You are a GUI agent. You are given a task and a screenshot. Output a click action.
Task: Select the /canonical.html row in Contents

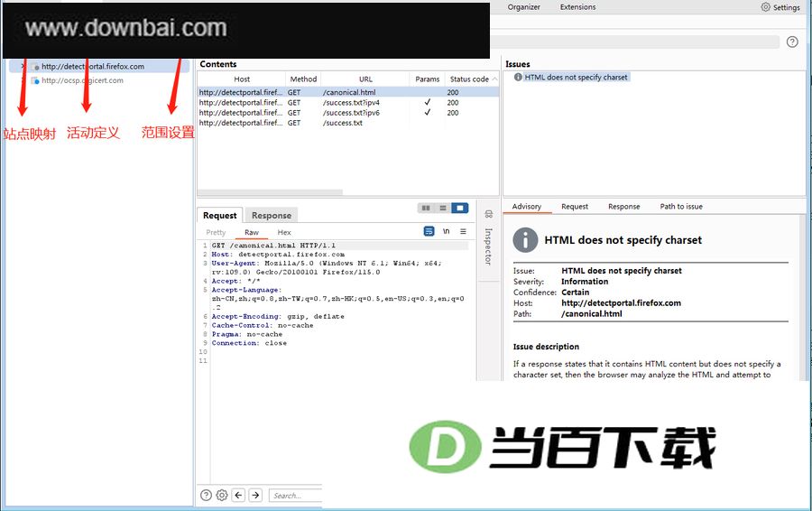pos(348,92)
